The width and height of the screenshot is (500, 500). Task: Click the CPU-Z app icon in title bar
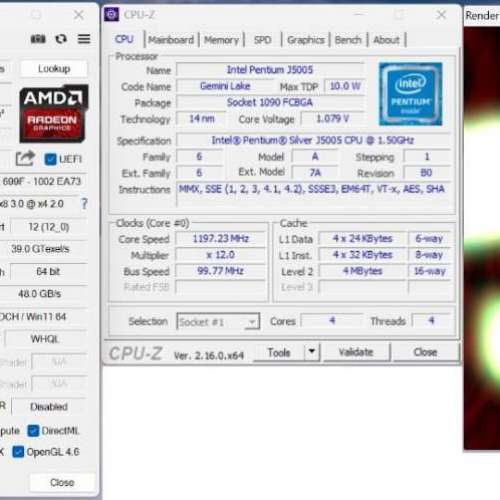click(x=111, y=14)
